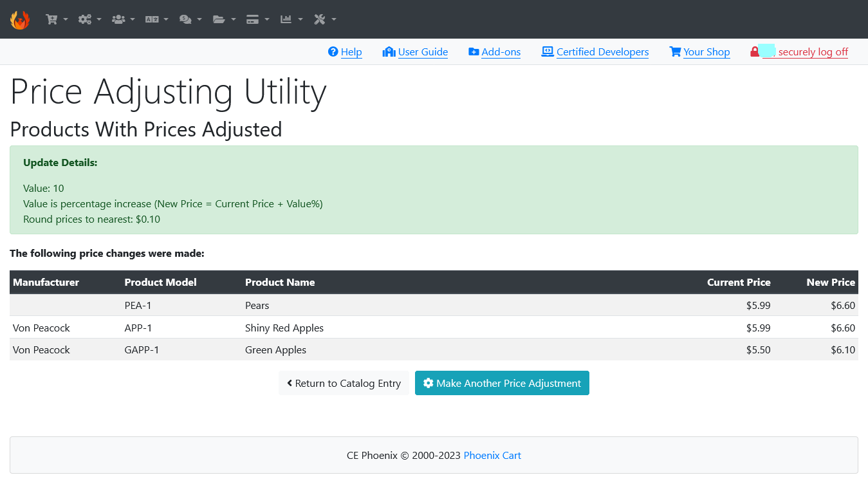
Task: Click Von Peacock in the APP-1 row
Action: (x=41, y=328)
